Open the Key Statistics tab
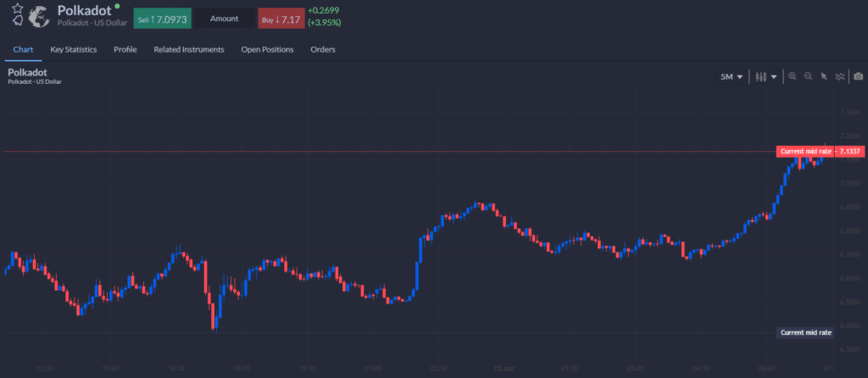The height and width of the screenshot is (378, 868). (x=74, y=49)
